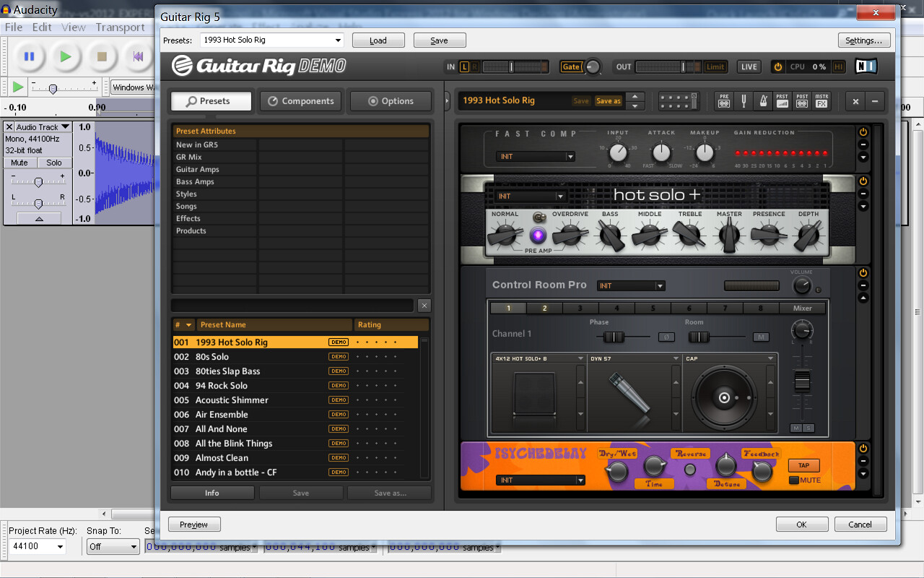Toggle LIVE view mode
Screen dimensions: 924x578
749,67
